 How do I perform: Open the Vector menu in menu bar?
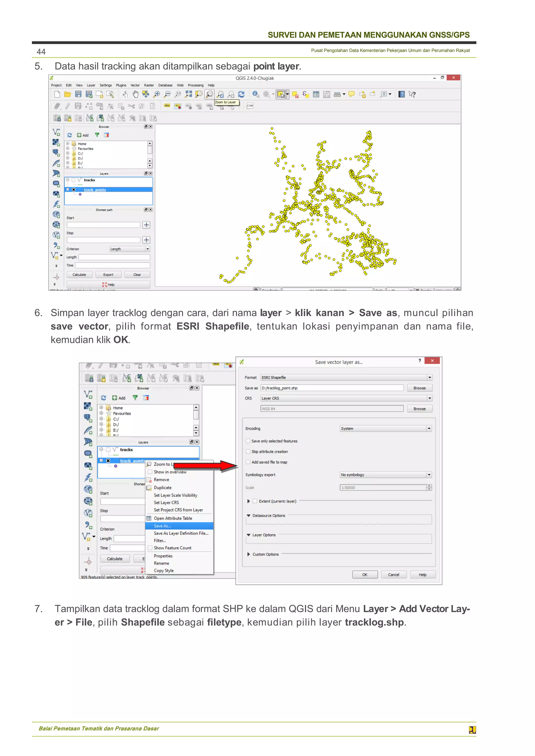[x=135, y=85]
